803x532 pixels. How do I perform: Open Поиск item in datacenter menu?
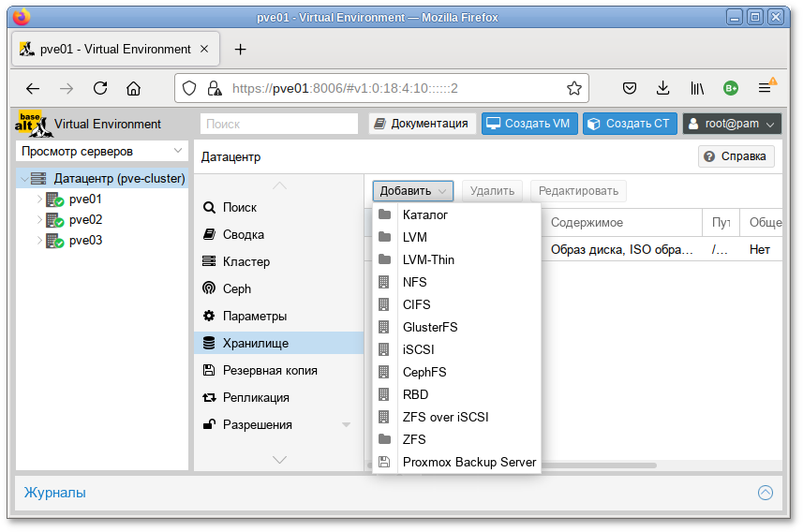pyautogui.click(x=279, y=207)
